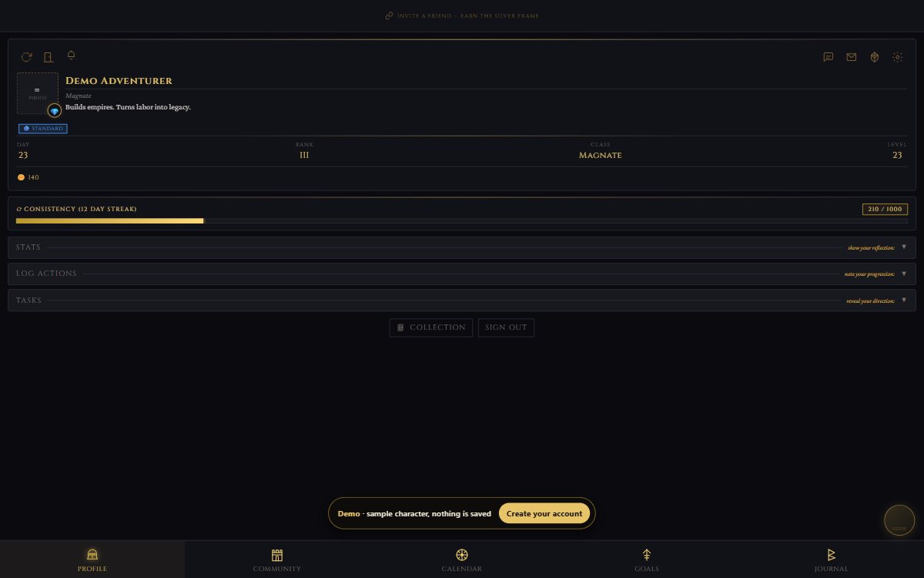Click the 210 / 1000 counter
The width and height of the screenshot is (924, 578).
(885, 209)
